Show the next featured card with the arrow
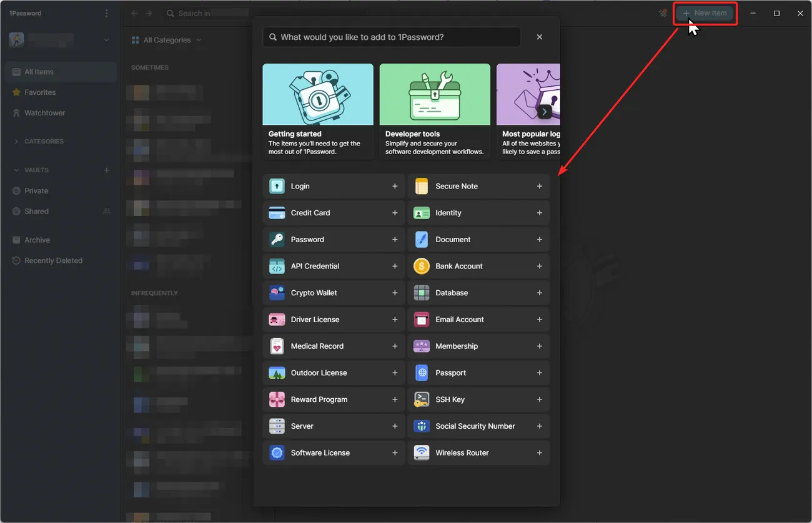 click(x=545, y=112)
